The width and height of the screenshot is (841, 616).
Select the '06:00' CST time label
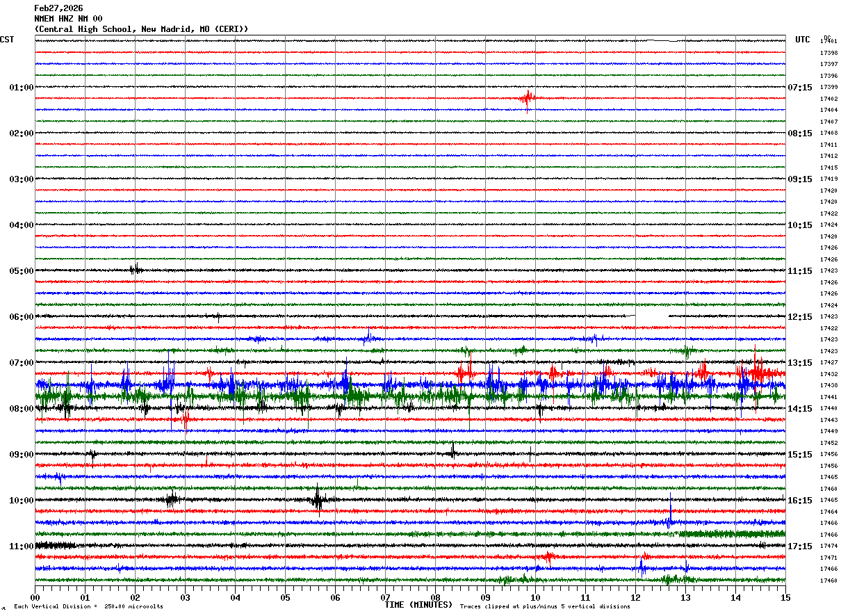tap(22, 317)
